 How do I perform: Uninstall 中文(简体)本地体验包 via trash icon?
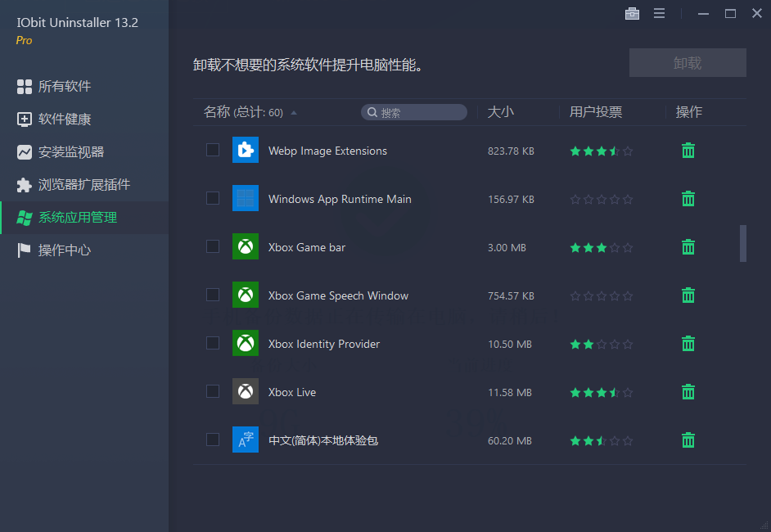[x=688, y=440]
